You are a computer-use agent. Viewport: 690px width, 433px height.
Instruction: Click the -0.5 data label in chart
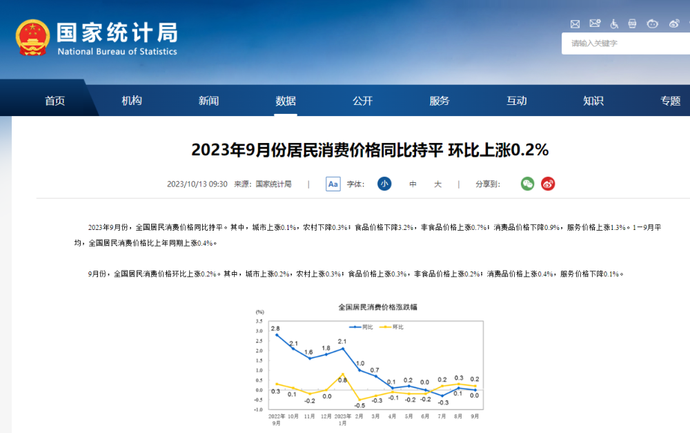[360, 405]
